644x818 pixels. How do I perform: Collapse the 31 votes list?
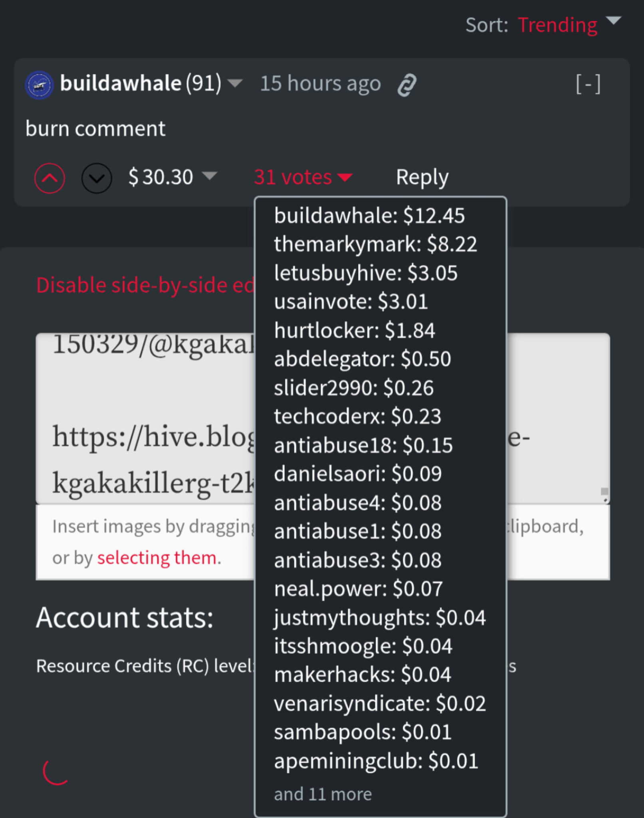tap(303, 177)
